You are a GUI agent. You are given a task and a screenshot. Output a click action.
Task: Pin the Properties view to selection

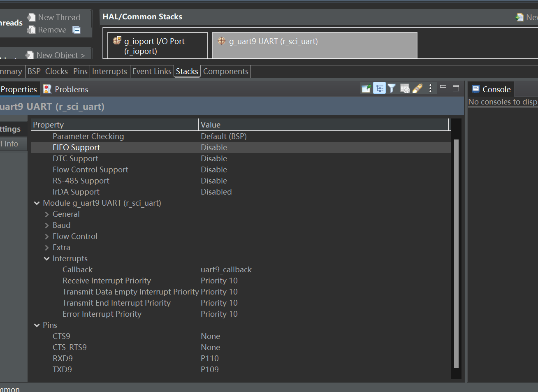coord(366,88)
